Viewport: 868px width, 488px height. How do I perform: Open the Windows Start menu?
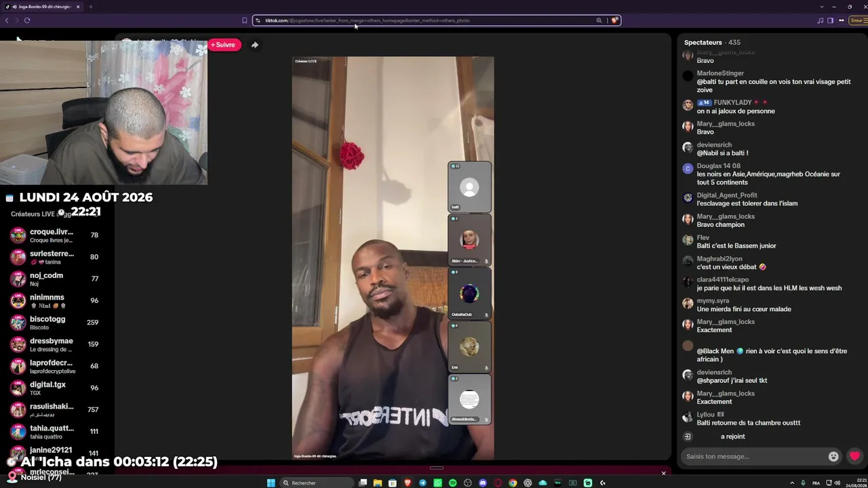[271, 483]
